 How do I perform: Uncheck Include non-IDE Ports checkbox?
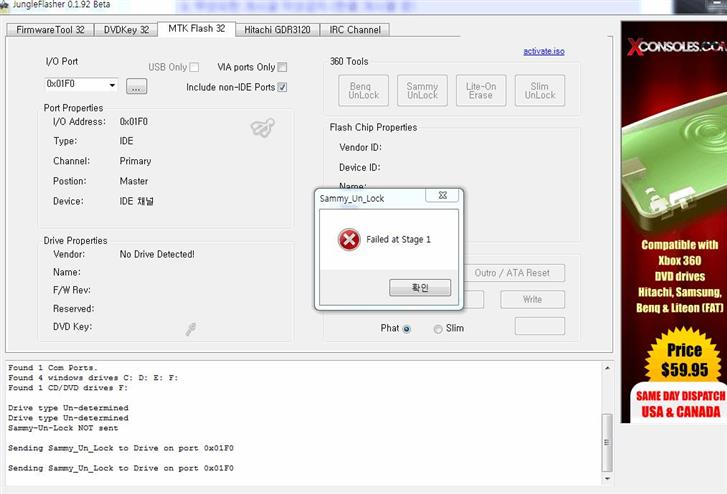pos(282,87)
